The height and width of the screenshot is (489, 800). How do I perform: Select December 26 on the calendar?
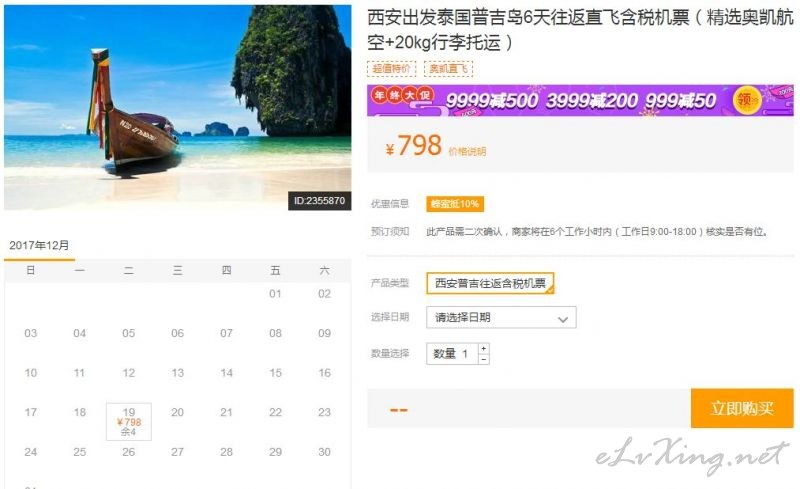pyautogui.click(x=129, y=452)
